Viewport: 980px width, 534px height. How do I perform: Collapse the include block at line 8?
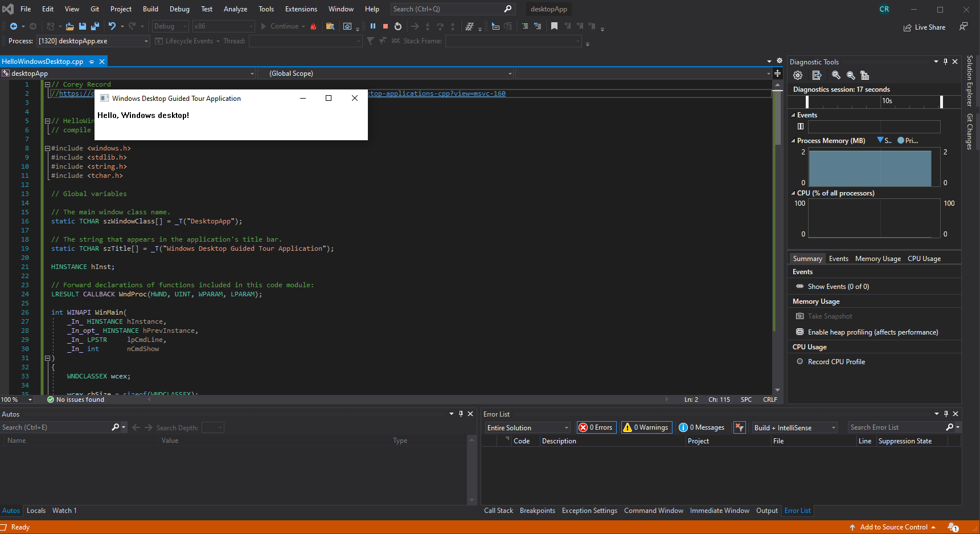(x=48, y=148)
